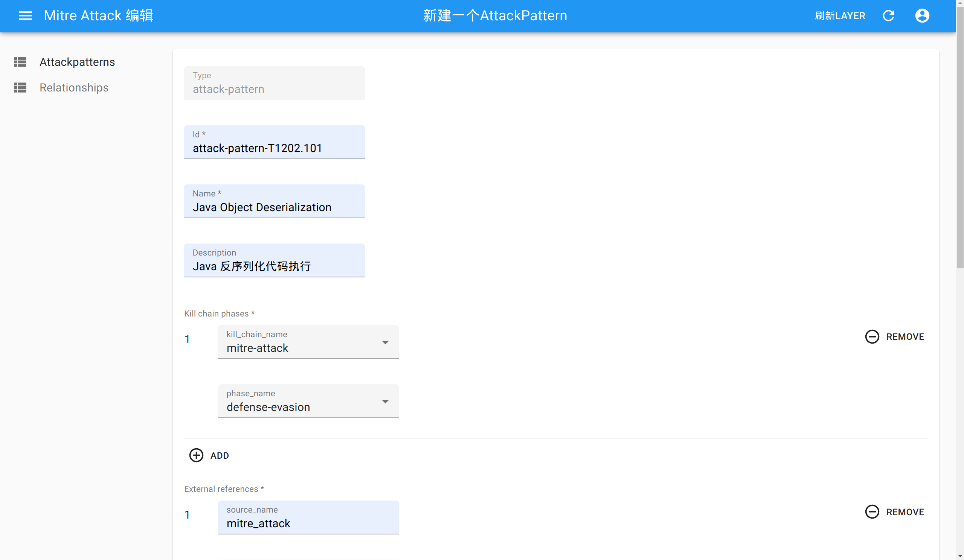Click the Attackpatterns list icon in sidebar
This screenshot has height=560, width=964.
pos(20,62)
